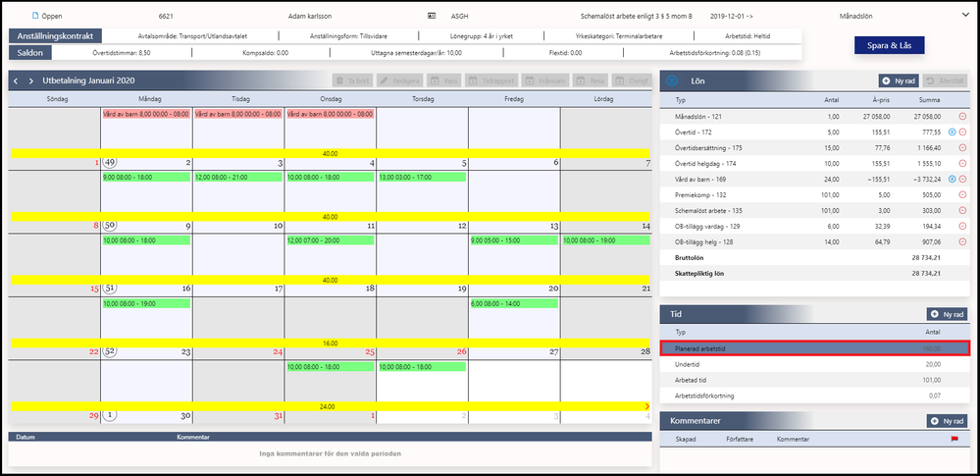Viewport: 980px width, 476px height.
Task: Select the Planerad arbetstid row
Action: coord(815,348)
